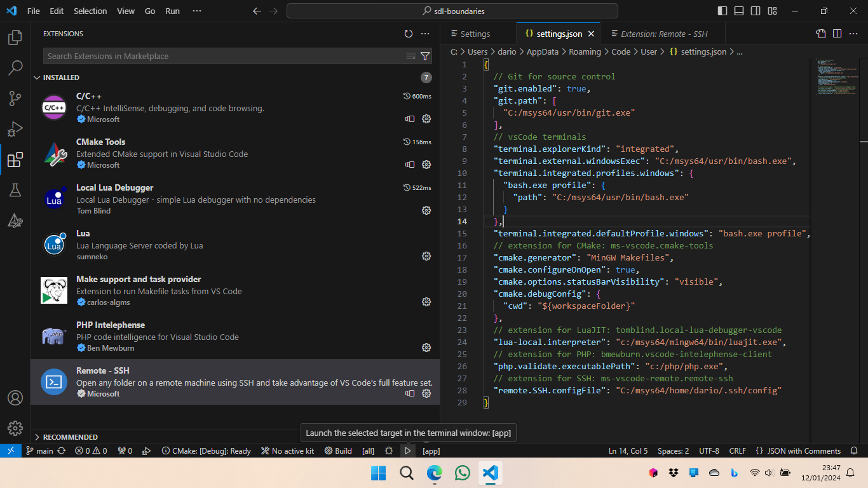868x488 pixels.
Task: Open manage gear for Lua extension
Action: [x=426, y=256]
